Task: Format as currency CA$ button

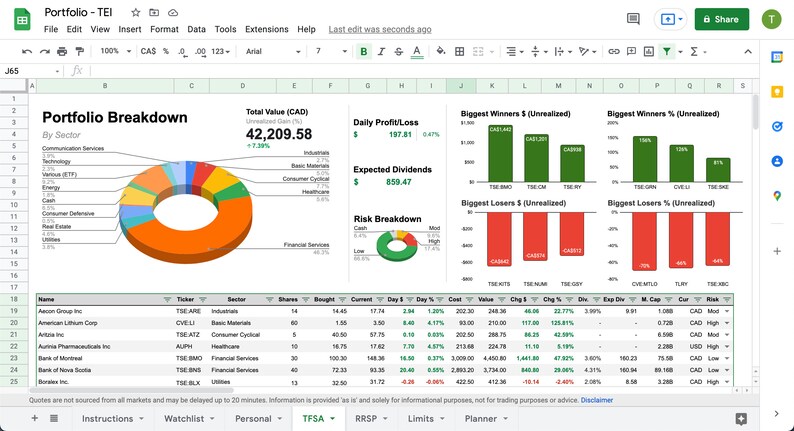Action: point(148,51)
